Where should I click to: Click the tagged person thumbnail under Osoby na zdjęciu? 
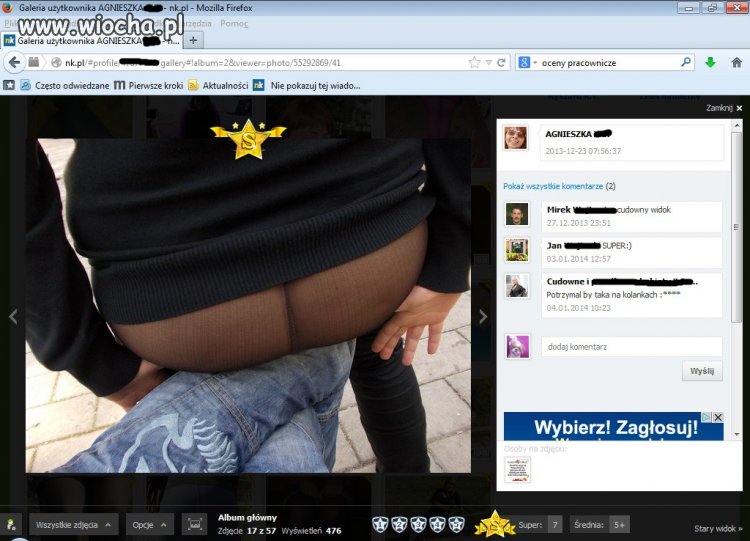click(x=518, y=469)
